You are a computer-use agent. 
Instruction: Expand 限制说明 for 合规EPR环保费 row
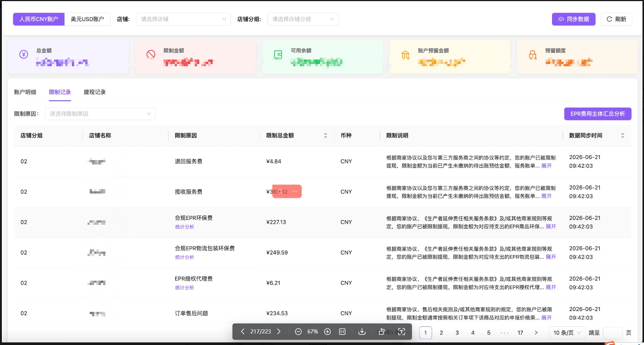(551, 227)
